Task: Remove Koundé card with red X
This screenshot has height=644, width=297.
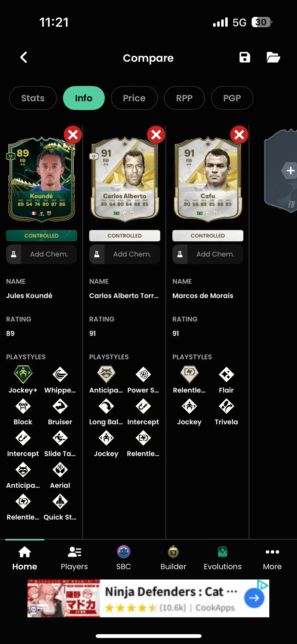Action: (x=73, y=135)
